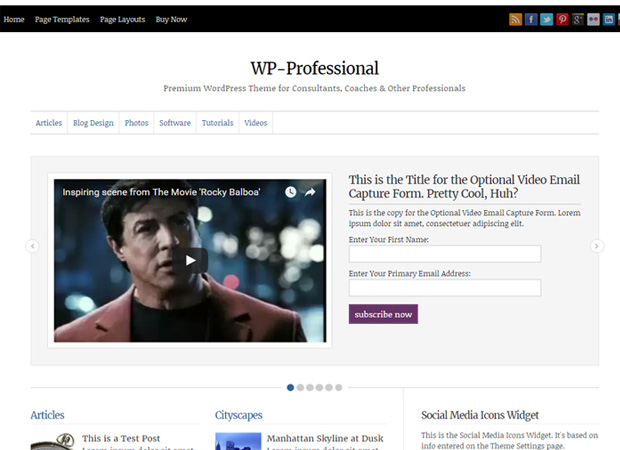Go to next slide using right arrow
The height and width of the screenshot is (450, 620).
tap(597, 246)
